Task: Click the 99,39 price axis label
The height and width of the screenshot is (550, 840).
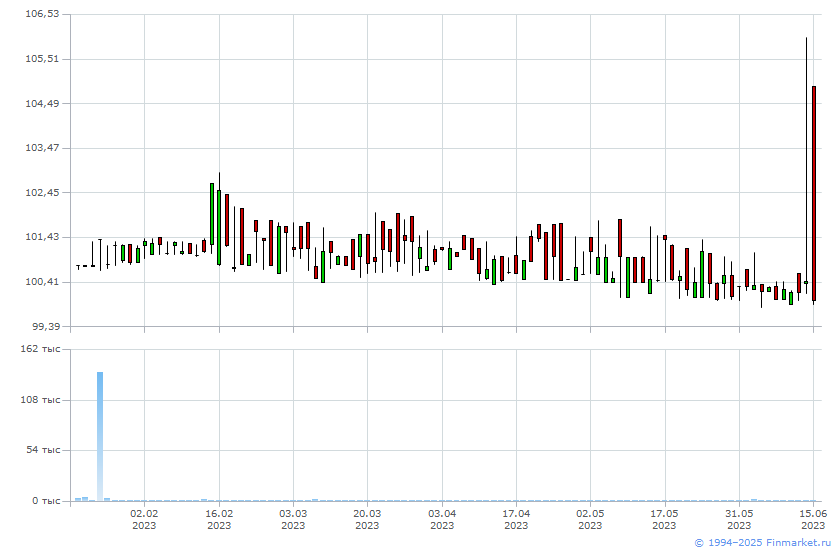Action: [x=46, y=326]
